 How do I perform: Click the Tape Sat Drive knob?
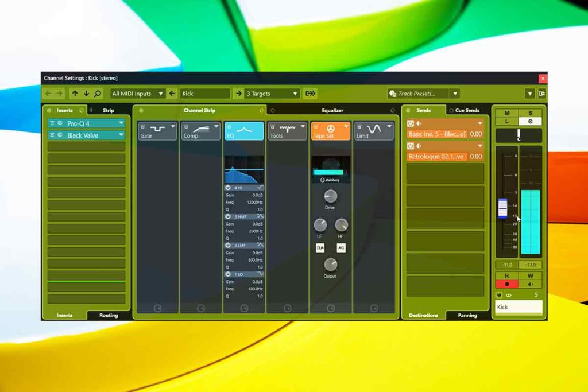(330, 196)
